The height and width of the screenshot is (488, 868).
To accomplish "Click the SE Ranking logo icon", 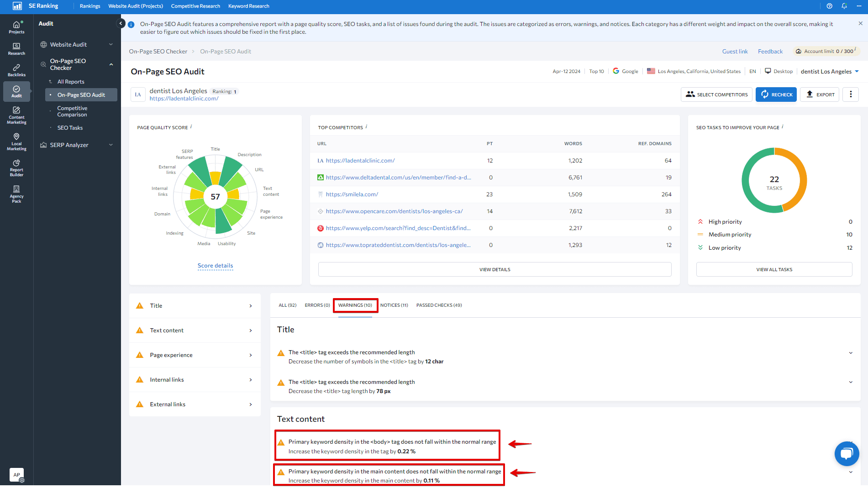I will point(17,6).
